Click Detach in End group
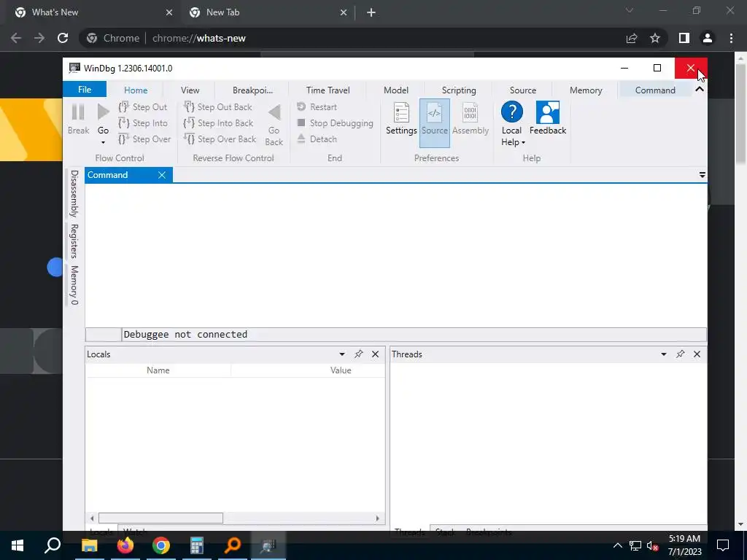 (x=317, y=139)
